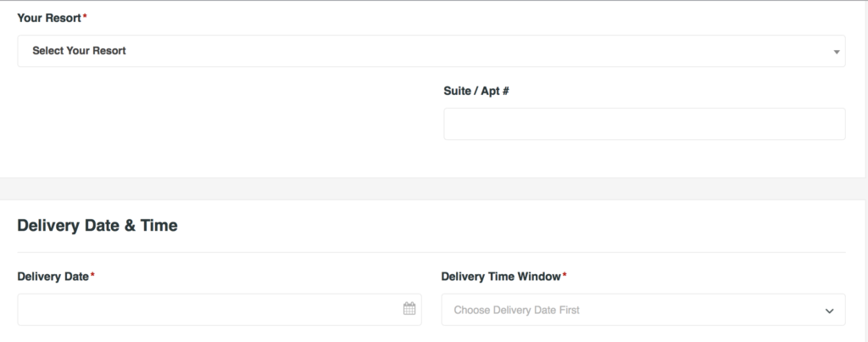
Task: Focus the Suite / Apt # input field
Action: point(644,124)
